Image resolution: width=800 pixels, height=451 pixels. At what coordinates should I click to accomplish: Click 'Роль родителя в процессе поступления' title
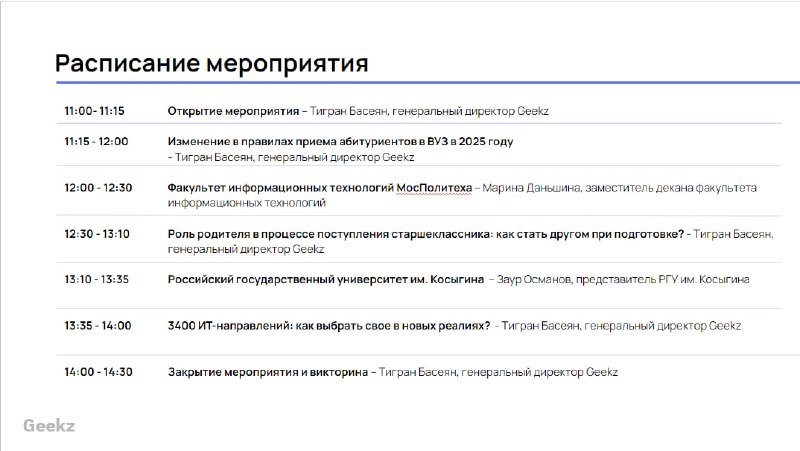point(426,234)
